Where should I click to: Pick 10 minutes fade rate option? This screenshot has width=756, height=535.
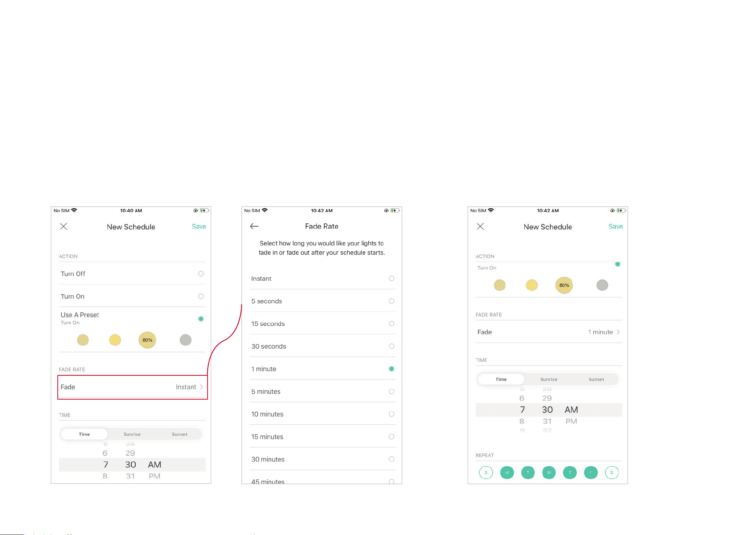click(x=323, y=414)
